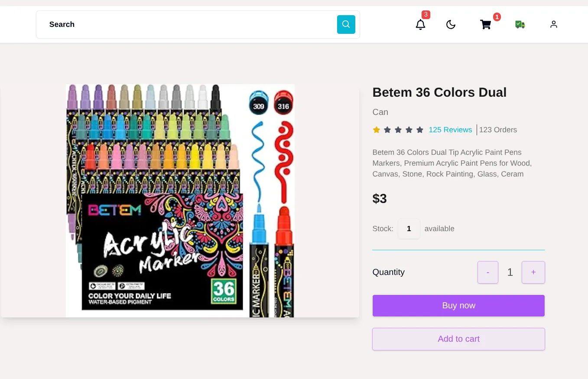Open the shopping cart
Image resolution: width=588 pixels, height=379 pixels.
485,25
